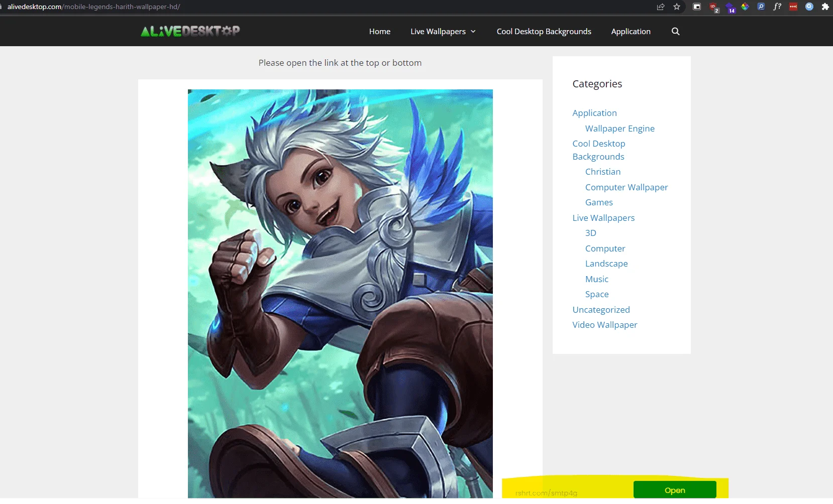
Task: Click the blue magnifier extension icon
Action: point(761,7)
